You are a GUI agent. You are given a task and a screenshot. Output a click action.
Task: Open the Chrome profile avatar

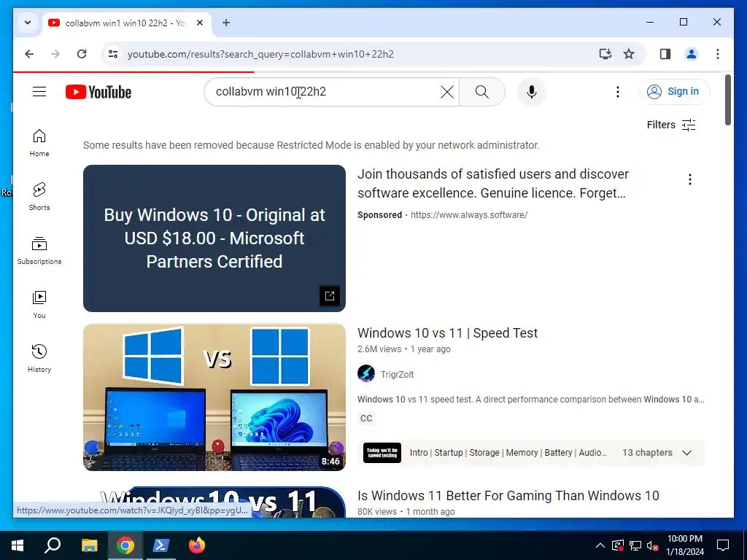coord(692,54)
